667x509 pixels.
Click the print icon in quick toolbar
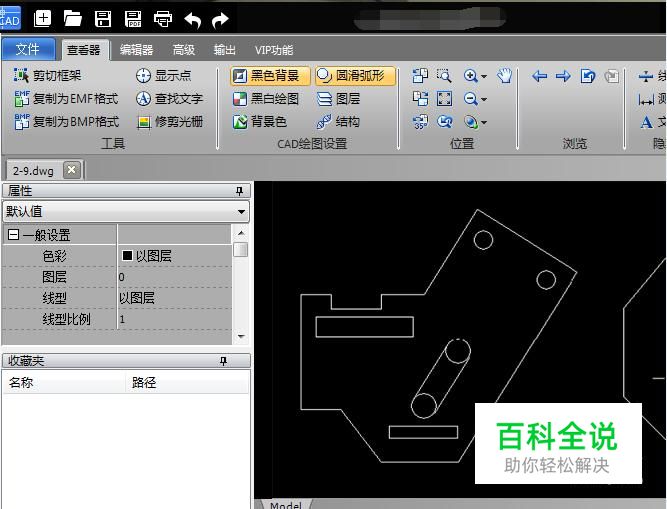[x=163, y=18]
